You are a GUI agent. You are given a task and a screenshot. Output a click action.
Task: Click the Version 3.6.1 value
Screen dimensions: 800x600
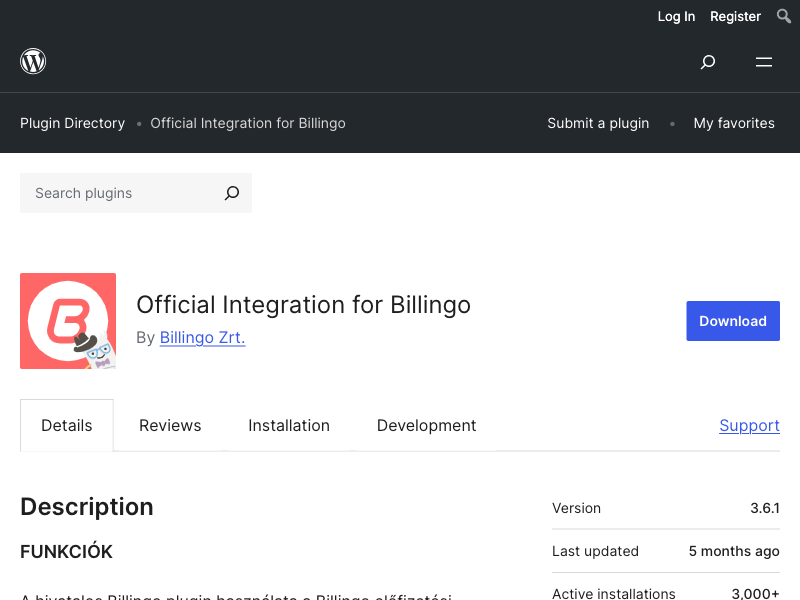[x=765, y=508]
